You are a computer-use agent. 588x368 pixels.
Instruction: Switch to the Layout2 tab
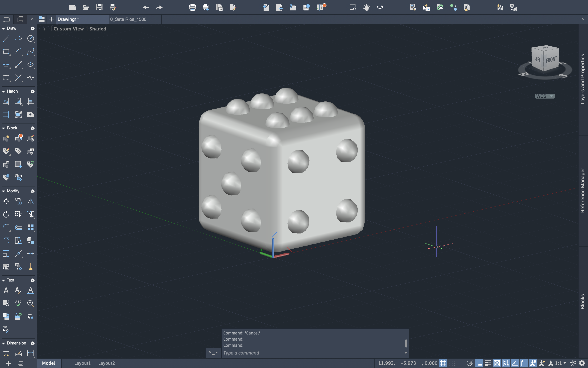[x=106, y=363]
